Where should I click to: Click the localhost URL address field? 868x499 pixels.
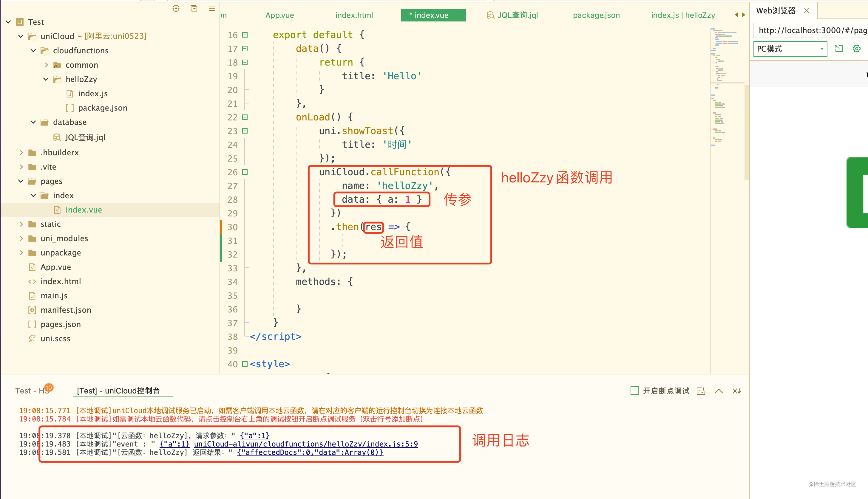[x=811, y=30]
